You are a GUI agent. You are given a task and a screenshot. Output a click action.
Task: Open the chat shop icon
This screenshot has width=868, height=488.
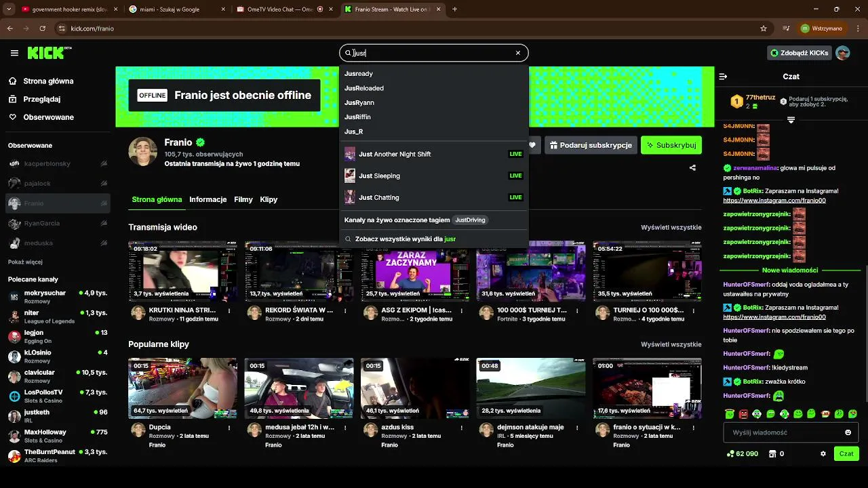[x=772, y=453]
